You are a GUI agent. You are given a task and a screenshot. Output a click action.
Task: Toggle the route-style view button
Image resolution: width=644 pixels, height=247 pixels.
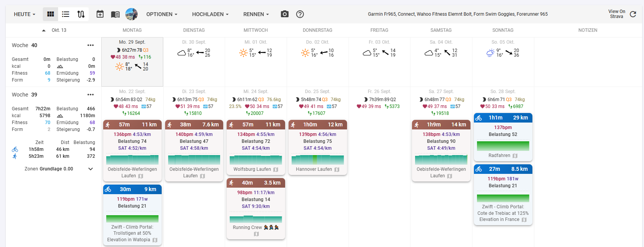point(81,14)
